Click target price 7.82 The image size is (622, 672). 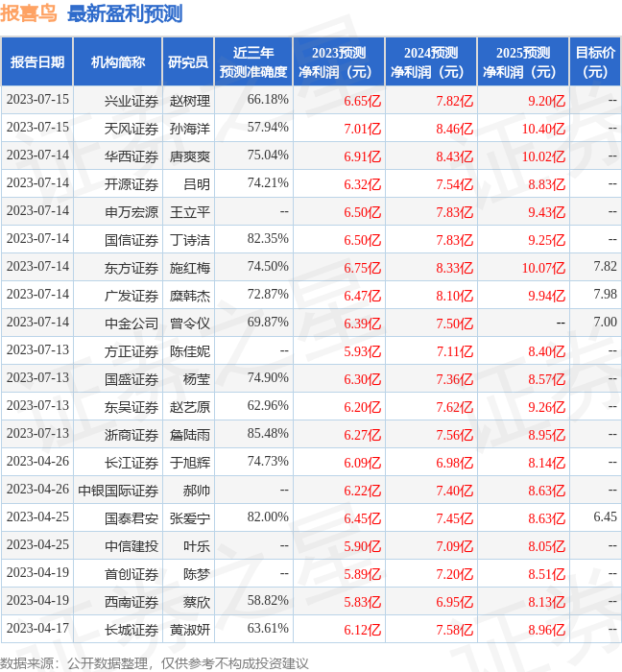tap(606, 267)
